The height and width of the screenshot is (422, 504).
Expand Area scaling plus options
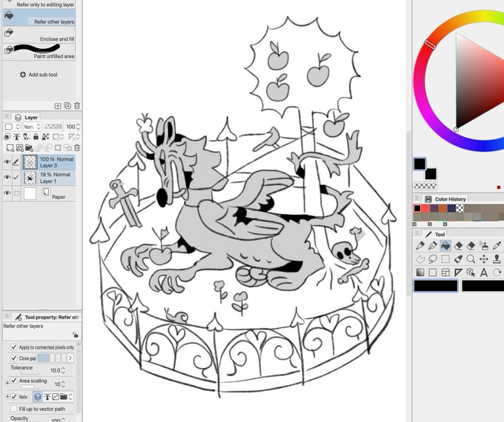point(7,384)
